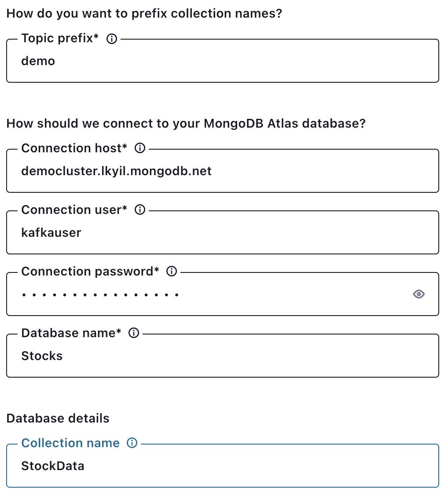
Task: Click info icon beside Connection host
Action: pyautogui.click(x=140, y=149)
